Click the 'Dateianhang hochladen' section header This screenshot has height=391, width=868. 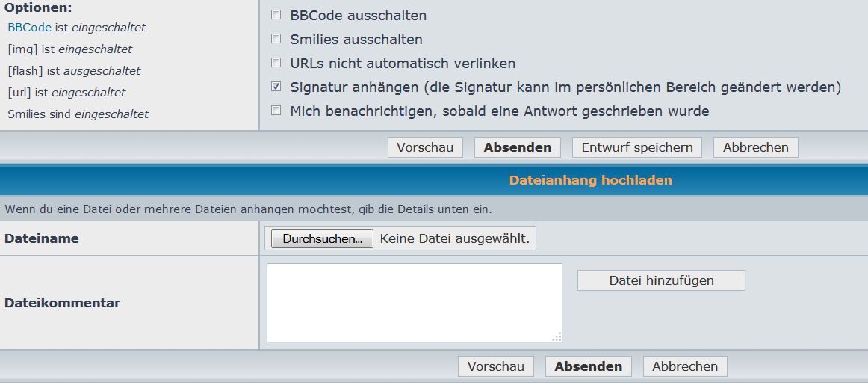coord(590,180)
